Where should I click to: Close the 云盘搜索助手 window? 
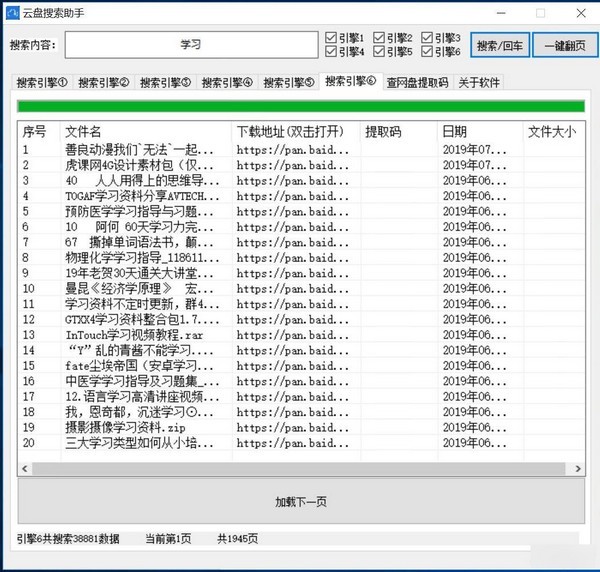(x=581, y=13)
